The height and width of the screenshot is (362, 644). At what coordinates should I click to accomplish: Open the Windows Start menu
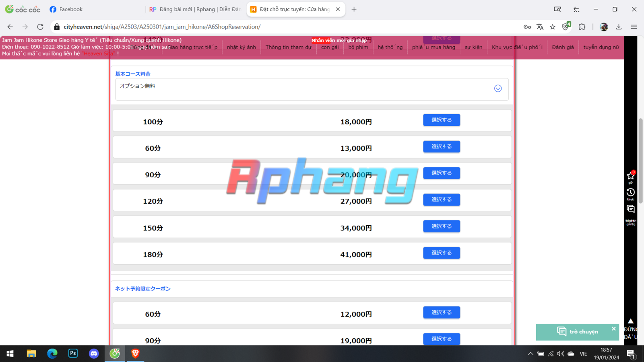pyautogui.click(x=10, y=354)
